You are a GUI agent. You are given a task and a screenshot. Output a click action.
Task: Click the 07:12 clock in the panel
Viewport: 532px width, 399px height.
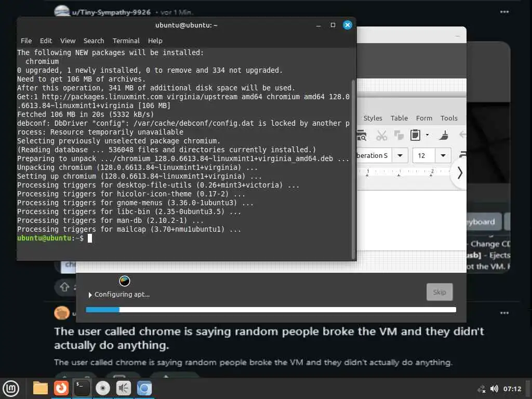[512, 389]
